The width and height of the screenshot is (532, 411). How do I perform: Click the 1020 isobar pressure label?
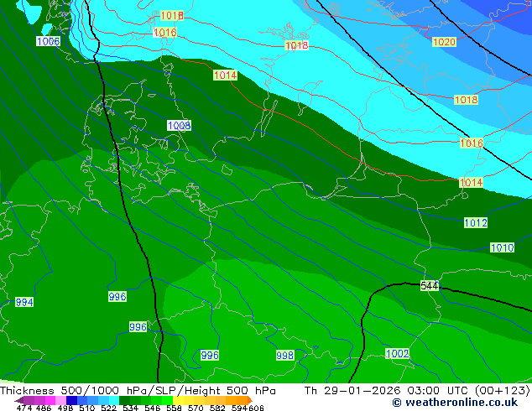[x=444, y=42]
